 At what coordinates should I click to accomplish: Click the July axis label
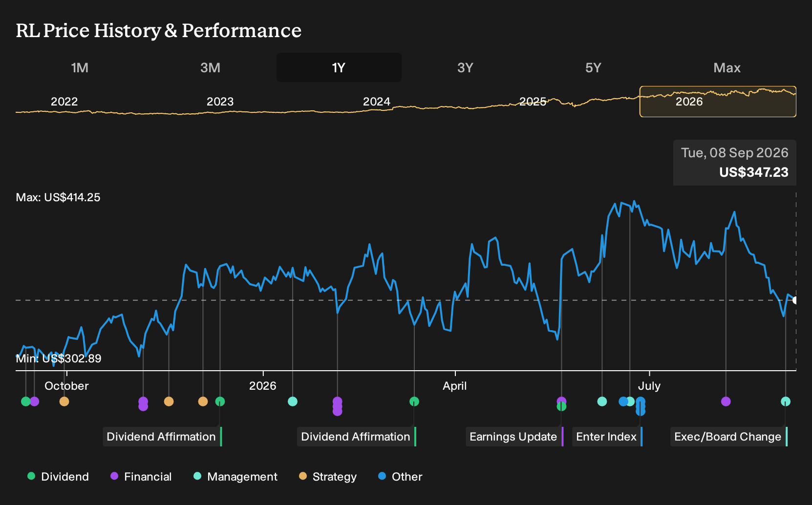click(x=649, y=386)
